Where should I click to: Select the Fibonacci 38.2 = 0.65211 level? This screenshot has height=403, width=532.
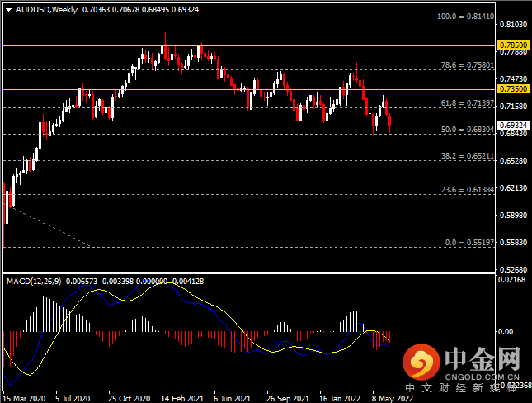[466, 156]
